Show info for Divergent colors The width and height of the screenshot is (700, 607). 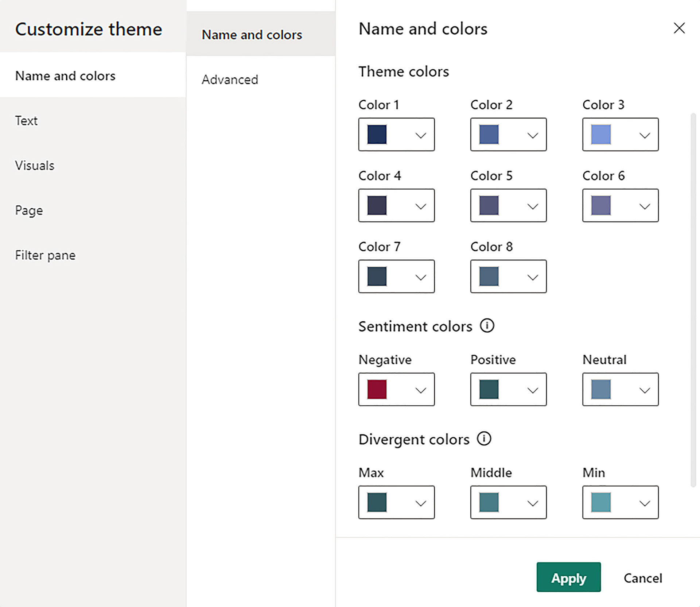click(x=484, y=438)
